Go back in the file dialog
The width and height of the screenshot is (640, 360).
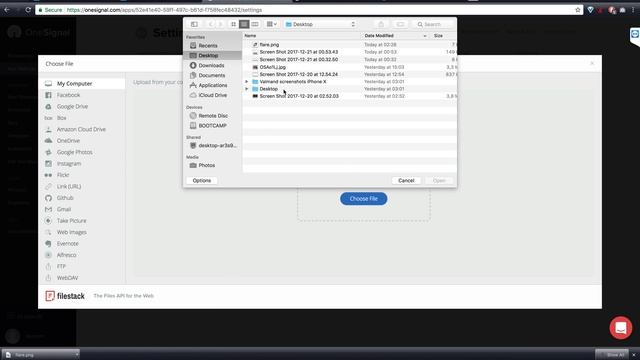(x=211, y=24)
